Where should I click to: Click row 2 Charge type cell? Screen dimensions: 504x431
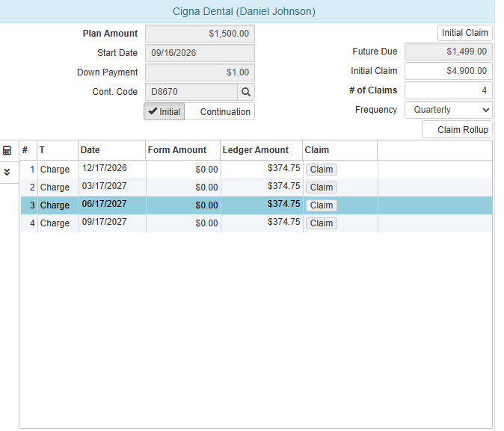pos(58,187)
